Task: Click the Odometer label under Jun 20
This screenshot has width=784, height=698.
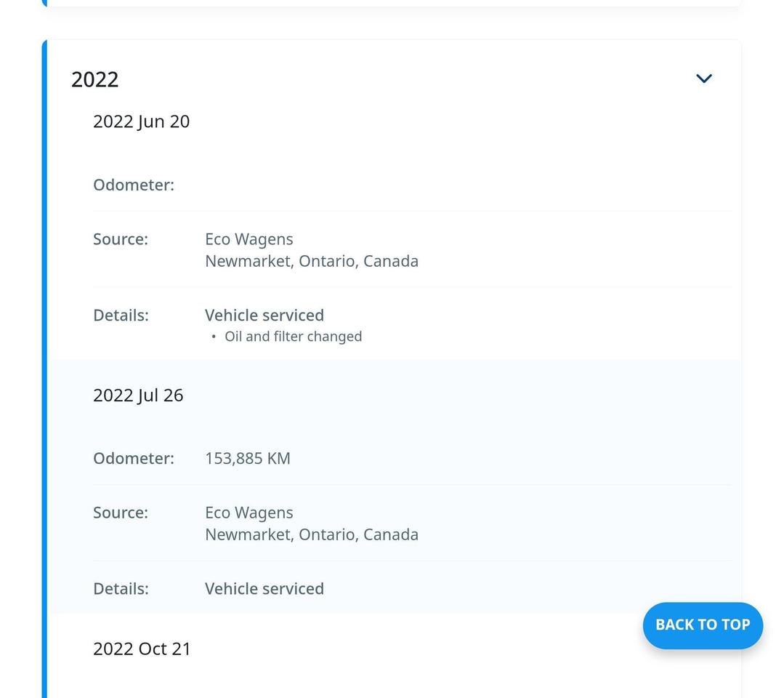Action: click(x=134, y=185)
